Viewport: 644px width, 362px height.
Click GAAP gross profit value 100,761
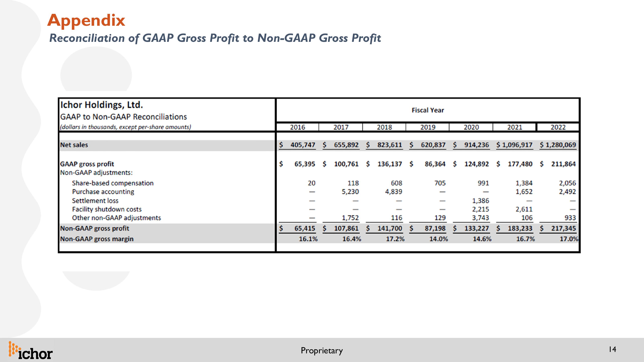[346, 164]
